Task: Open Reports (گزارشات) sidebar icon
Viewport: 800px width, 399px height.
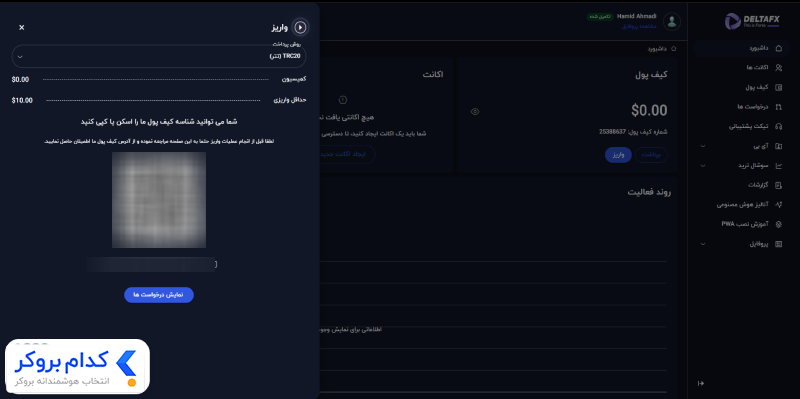Action: click(x=778, y=185)
